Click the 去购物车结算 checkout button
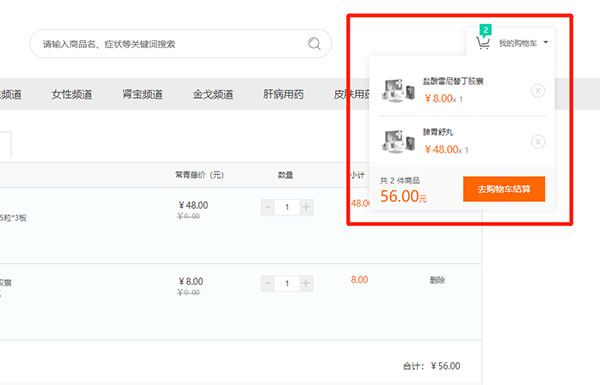The width and height of the screenshot is (600, 385). pos(504,189)
